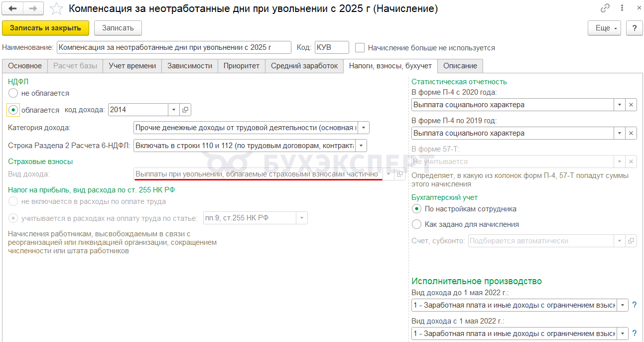
Task: Open the "Строка Раздела 2 Расчета 6-НДФЛ" dropdown
Action: tap(362, 146)
